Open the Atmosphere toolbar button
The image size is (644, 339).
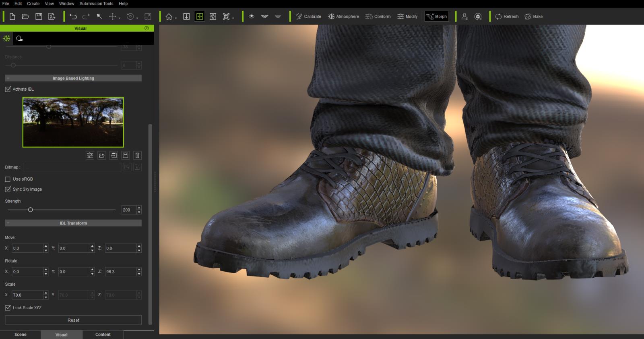click(x=343, y=17)
